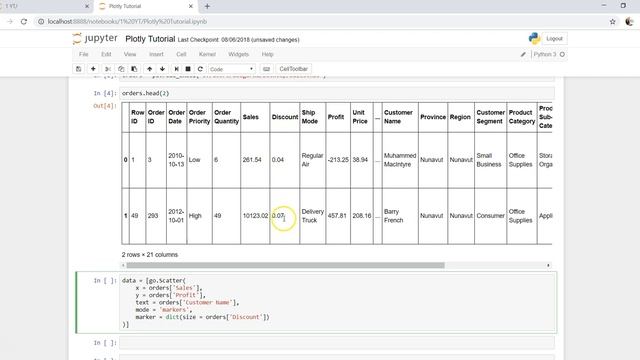Image resolution: width=640 pixels, height=360 pixels.
Task: Open the command palette keyboard icon
Action: point(267,69)
